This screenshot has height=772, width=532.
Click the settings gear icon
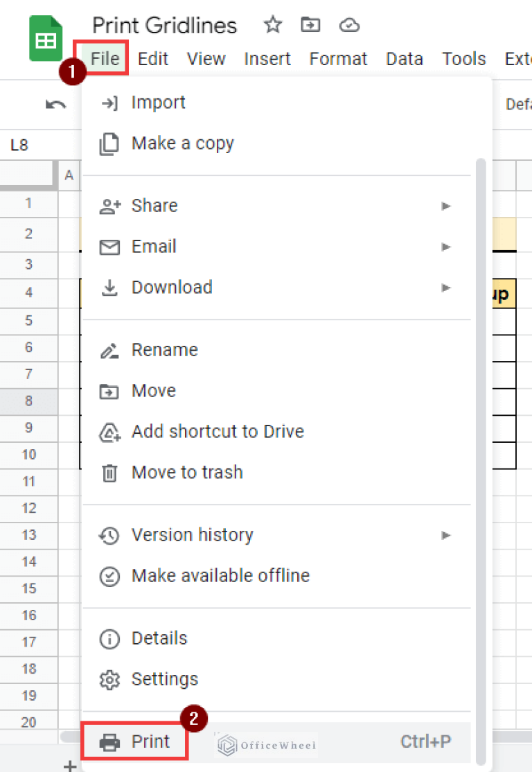[x=109, y=679]
